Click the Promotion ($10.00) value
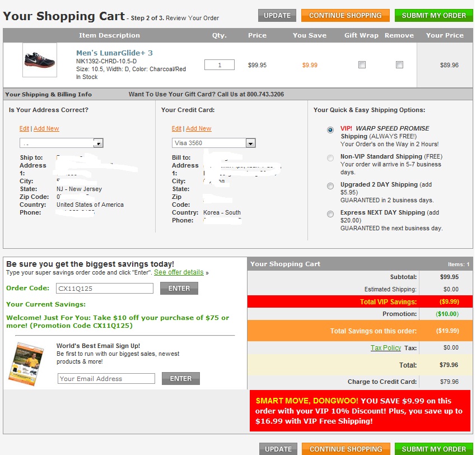The image size is (476, 455). pos(447,314)
